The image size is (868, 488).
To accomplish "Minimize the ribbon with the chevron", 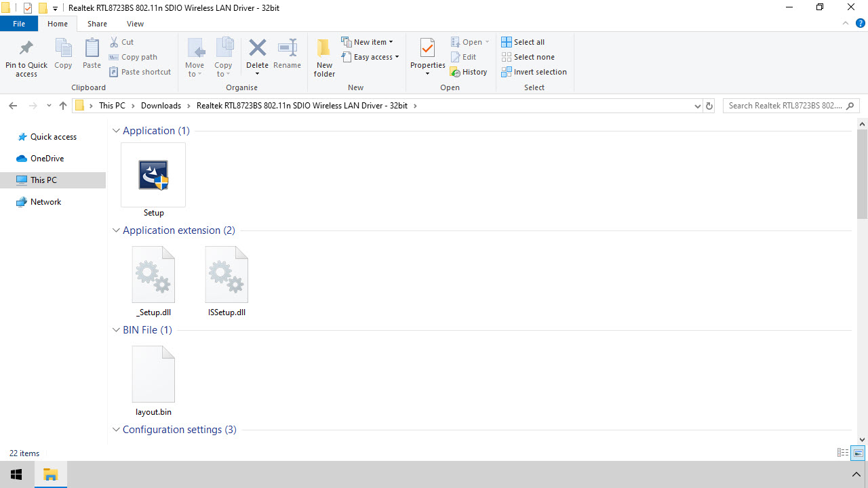I will click(x=846, y=24).
